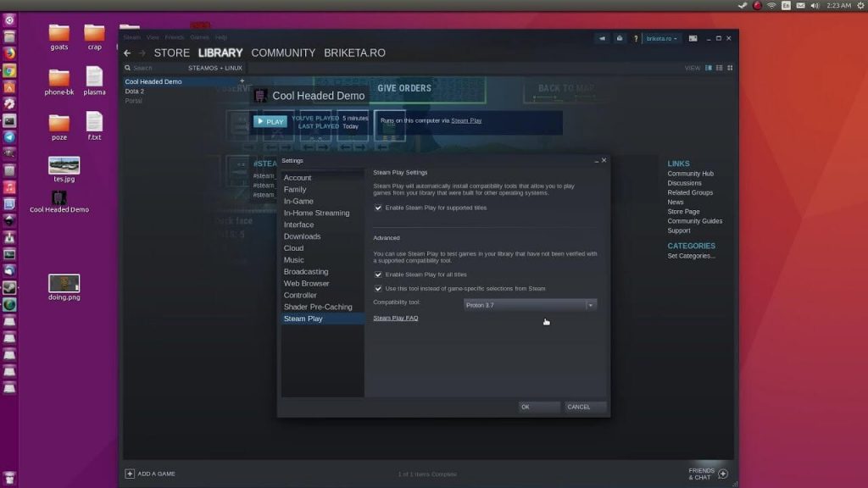
Task: Open the briketa.ro account dropdown
Action: (x=661, y=38)
